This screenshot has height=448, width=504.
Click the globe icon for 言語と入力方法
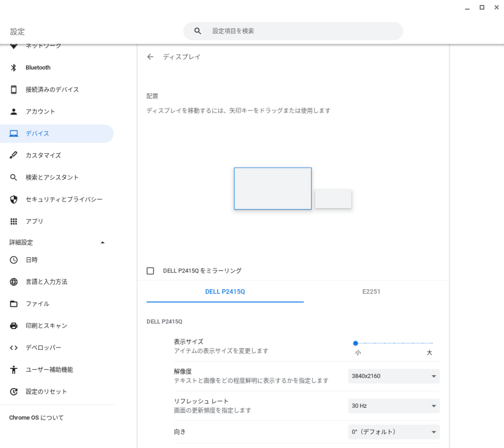click(x=13, y=282)
